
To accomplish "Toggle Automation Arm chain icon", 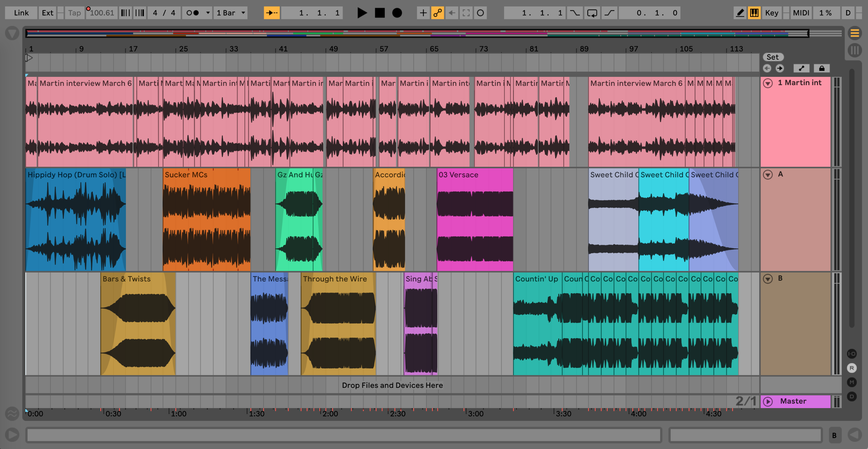I will (437, 13).
